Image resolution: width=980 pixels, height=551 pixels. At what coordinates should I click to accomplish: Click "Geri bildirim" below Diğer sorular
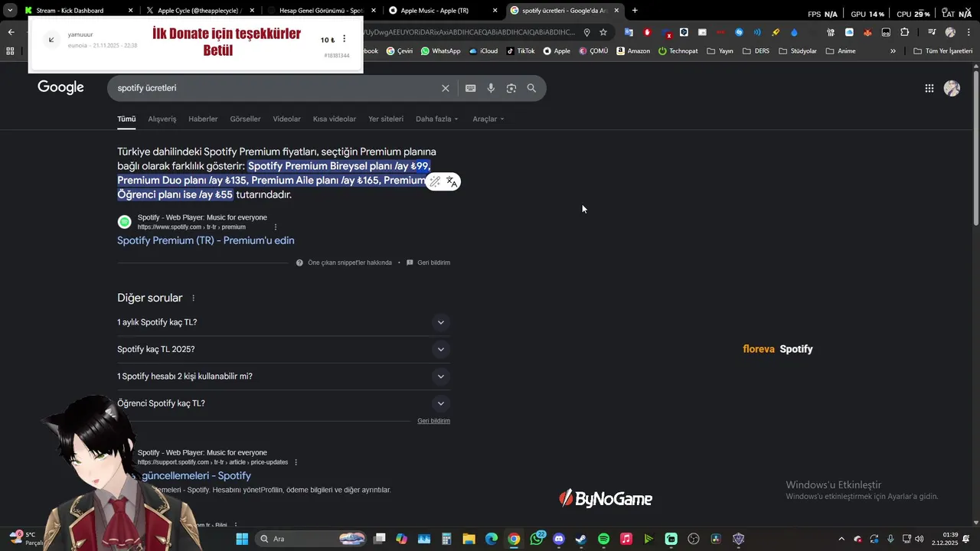[433, 421]
